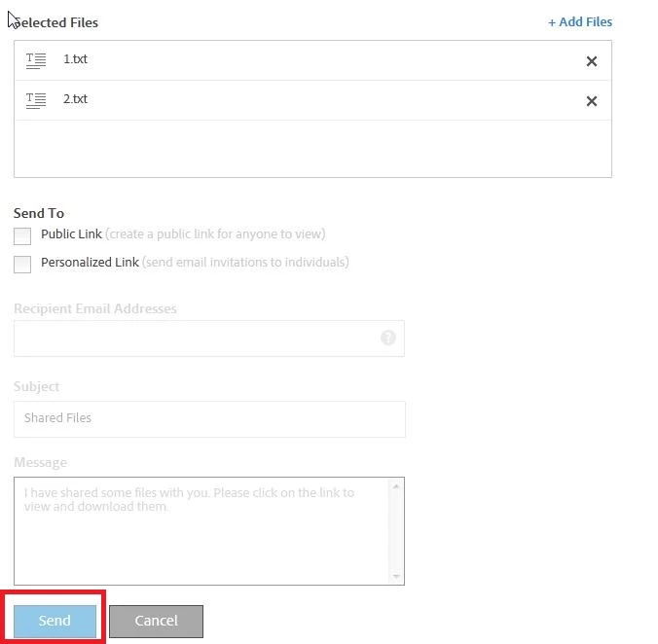Click into the Message text area

(x=209, y=531)
